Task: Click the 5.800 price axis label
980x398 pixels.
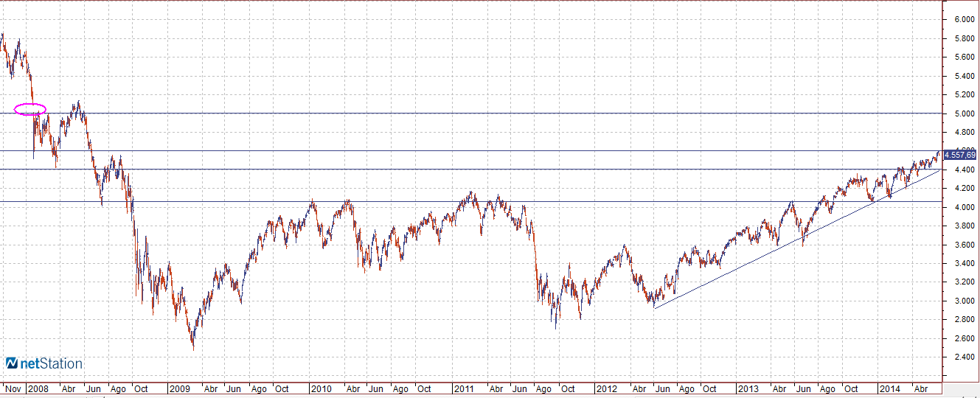Action: tap(965, 38)
